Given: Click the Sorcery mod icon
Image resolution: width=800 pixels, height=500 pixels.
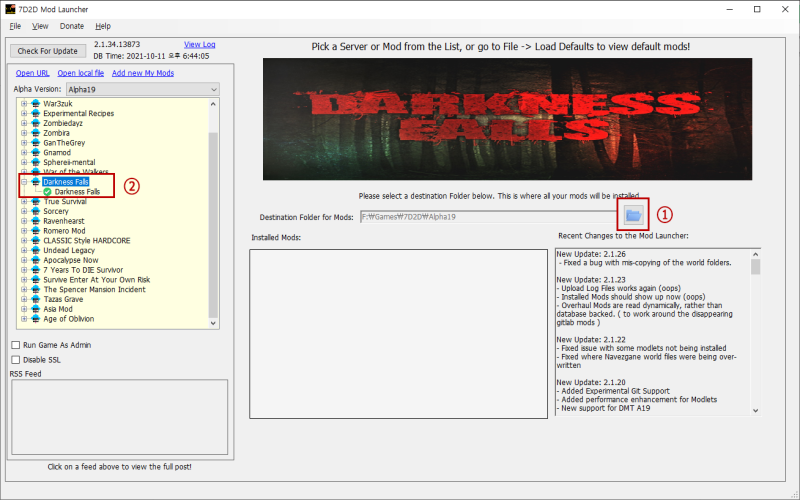Looking at the screenshot, I should click(36, 211).
